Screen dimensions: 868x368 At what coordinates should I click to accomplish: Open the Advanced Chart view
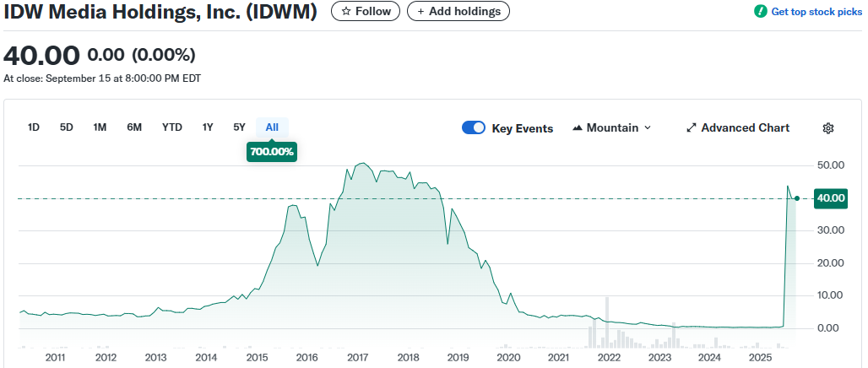738,127
